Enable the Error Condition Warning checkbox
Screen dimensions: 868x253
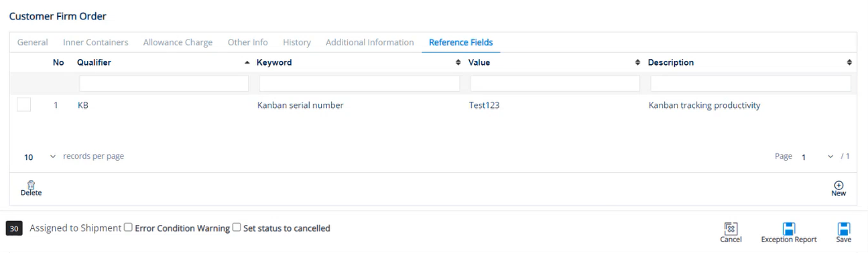[x=128, y=228]
